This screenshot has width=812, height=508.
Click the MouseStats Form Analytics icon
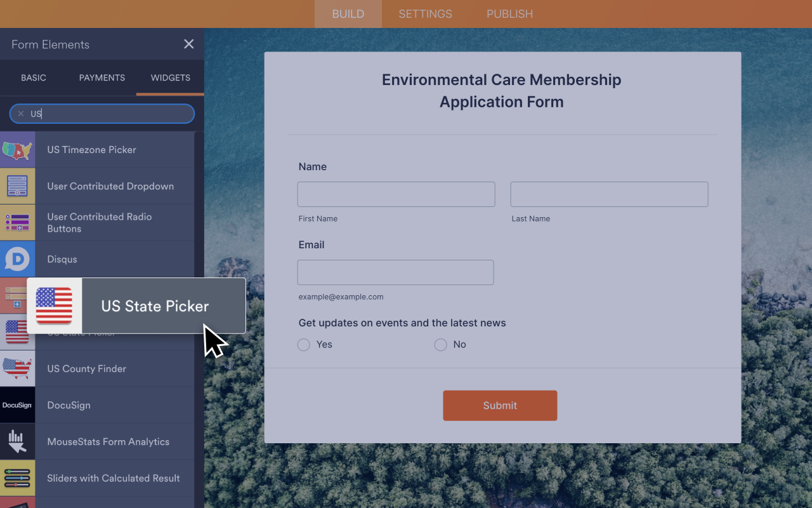pyautogui.click(x=17, y=441)
